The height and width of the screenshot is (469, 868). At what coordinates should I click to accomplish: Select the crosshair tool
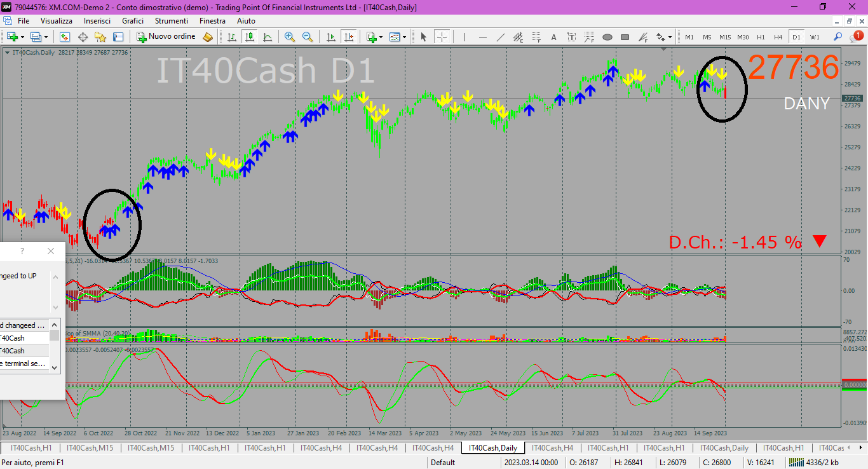pos(442,37)
